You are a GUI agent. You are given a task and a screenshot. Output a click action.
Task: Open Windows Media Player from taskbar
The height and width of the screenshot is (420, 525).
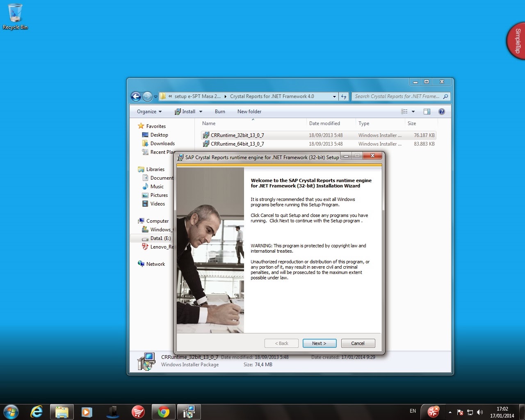pyautogui.click(x=87, y=411)
